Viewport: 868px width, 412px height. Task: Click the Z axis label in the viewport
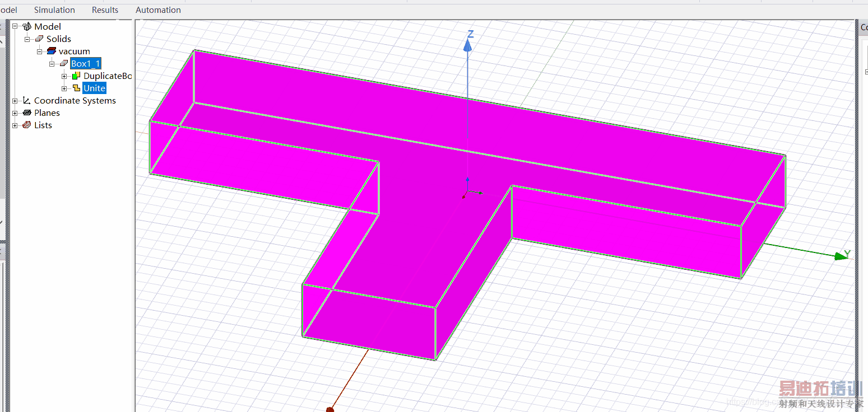click(471, 35)
